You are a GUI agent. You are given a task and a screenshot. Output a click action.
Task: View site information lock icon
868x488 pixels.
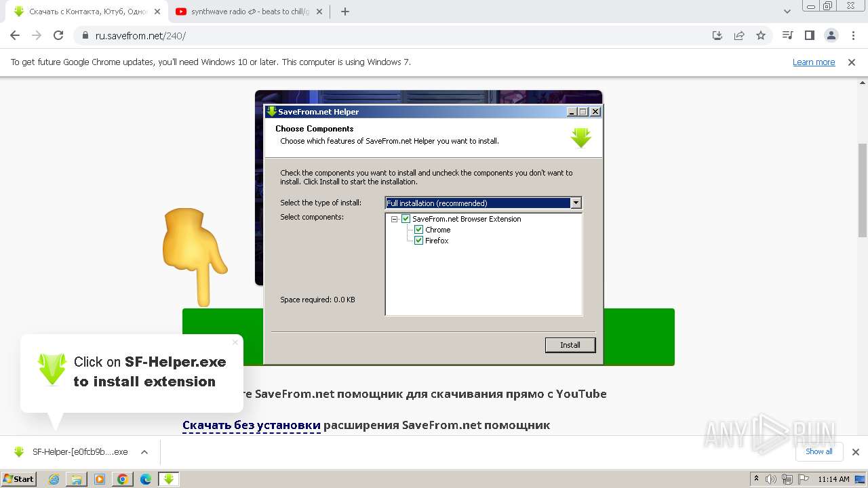[85, 36]
